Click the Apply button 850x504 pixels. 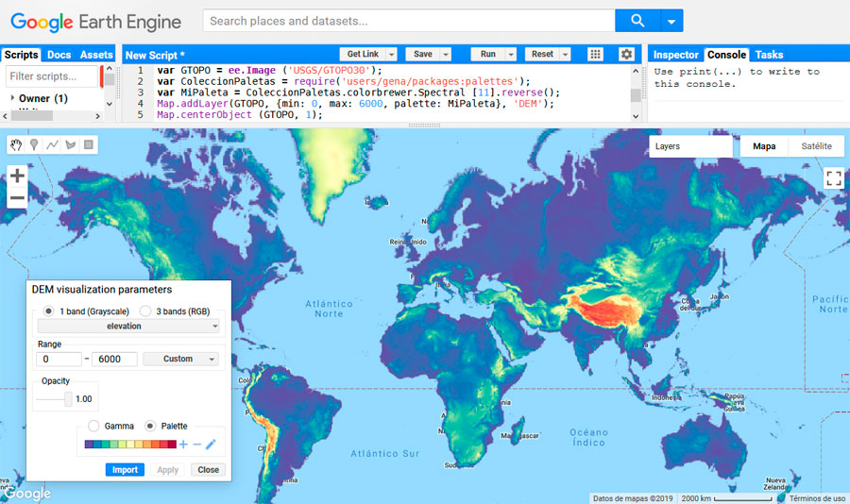[x=167, y=470]
